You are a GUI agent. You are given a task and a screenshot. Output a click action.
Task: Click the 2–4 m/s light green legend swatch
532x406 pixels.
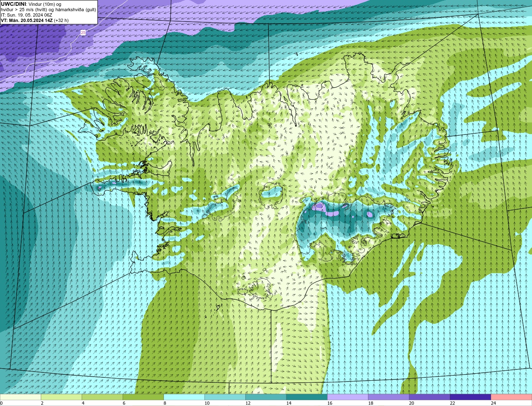point(62,397)
